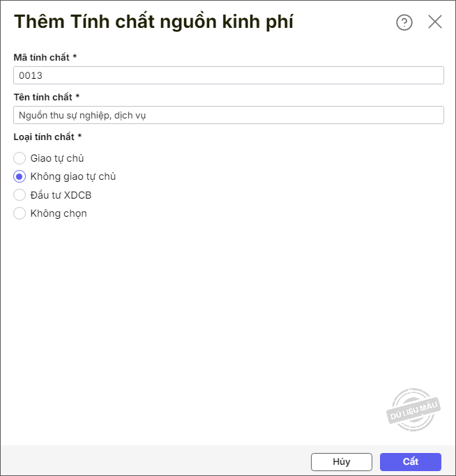This screenshot has width=456, height=476.
Task: Open the help question mark icon
Action: coord(404,22)
